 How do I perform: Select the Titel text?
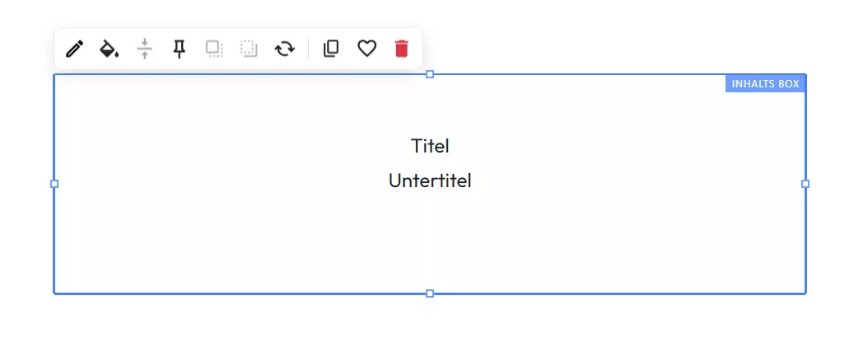[430, 146]
